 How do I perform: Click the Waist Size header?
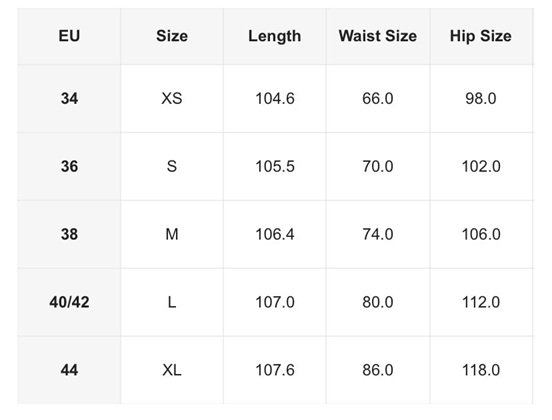point(378,36)
